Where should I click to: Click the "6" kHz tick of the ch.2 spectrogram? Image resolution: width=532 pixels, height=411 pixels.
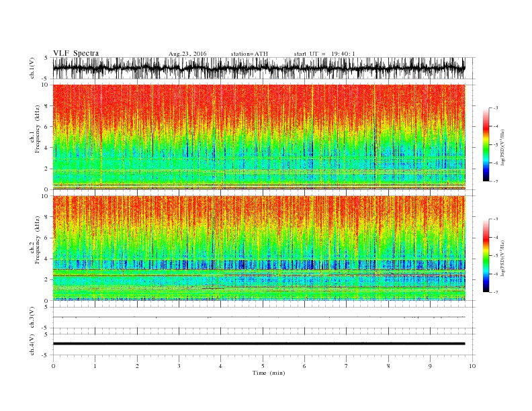[46, 238]
